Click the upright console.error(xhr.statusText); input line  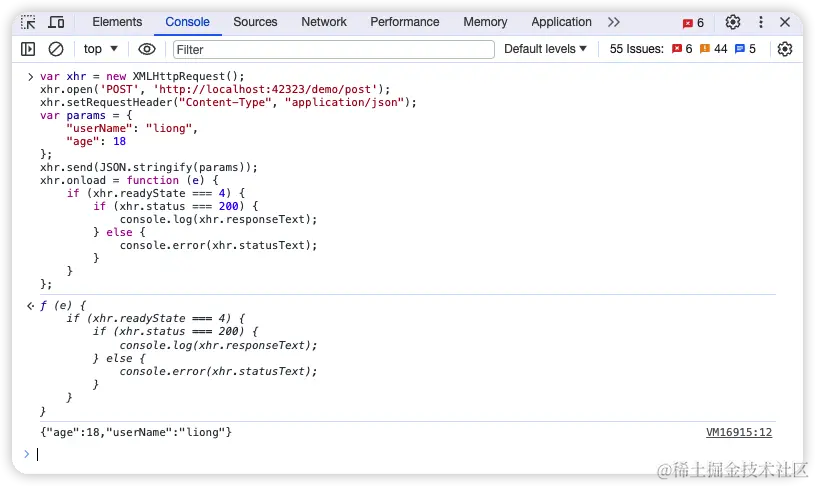coord(218,245)
